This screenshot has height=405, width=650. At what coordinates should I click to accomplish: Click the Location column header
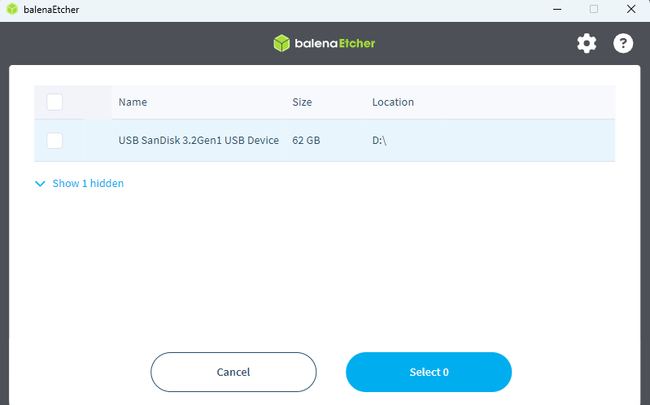393,102
